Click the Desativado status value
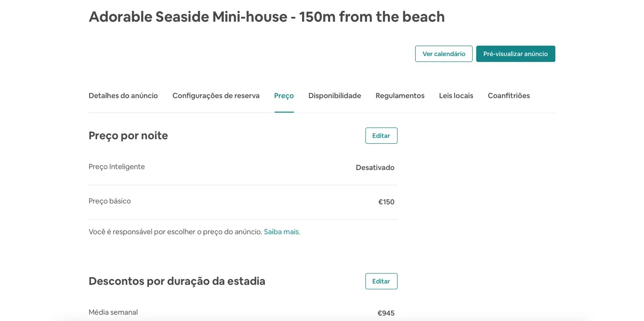Image resolution: width=644 pixels, height=321 pixels. 375,168
